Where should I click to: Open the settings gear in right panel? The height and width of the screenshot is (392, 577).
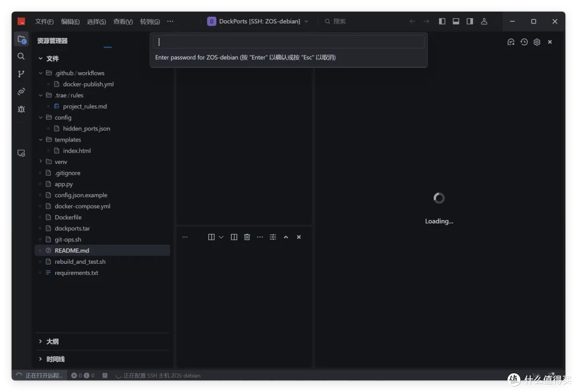(x=537, y=42)
